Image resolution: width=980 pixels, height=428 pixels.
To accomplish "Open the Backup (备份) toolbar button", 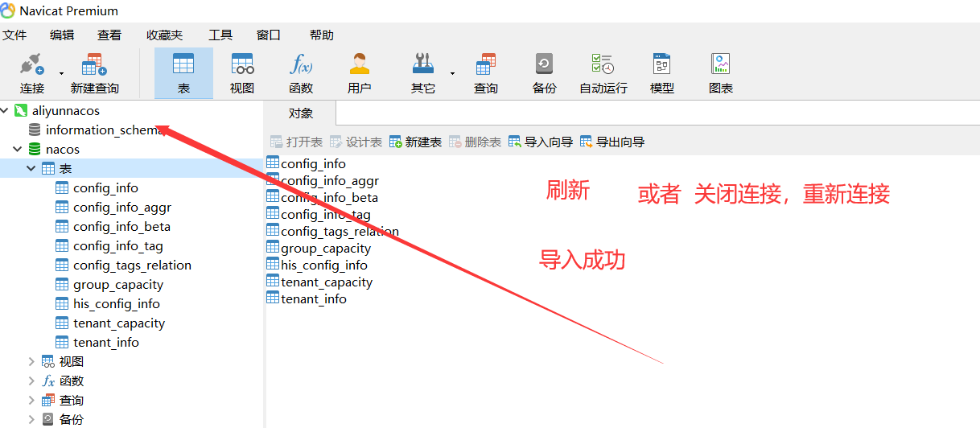I will pos(545,73).
